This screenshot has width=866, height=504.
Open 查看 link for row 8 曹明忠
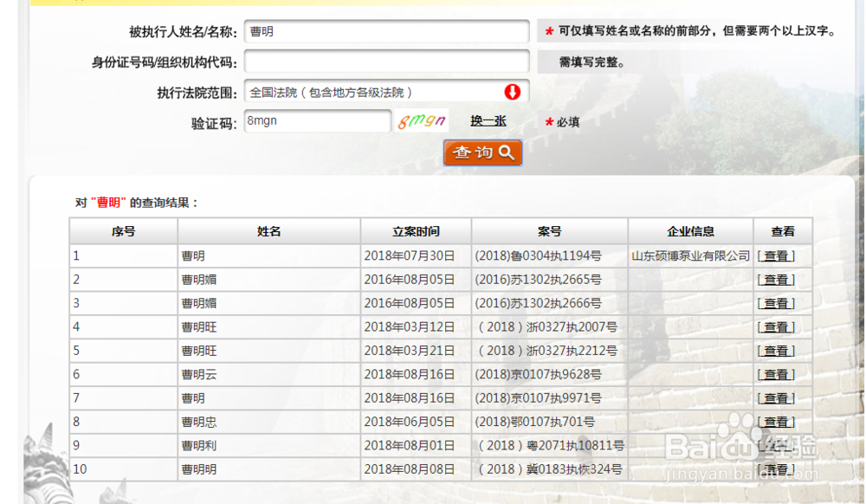click(x=776, y=423)
